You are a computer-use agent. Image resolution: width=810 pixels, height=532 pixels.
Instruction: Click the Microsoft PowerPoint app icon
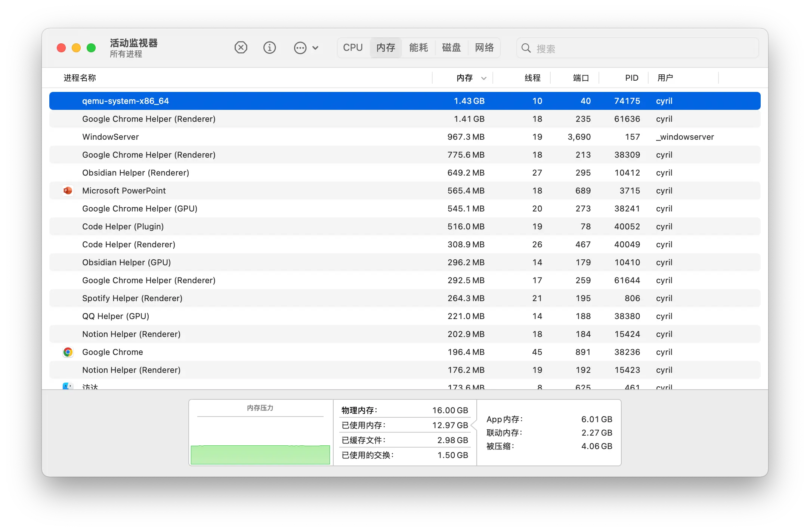pyautogui.click(x=68, y=191)
